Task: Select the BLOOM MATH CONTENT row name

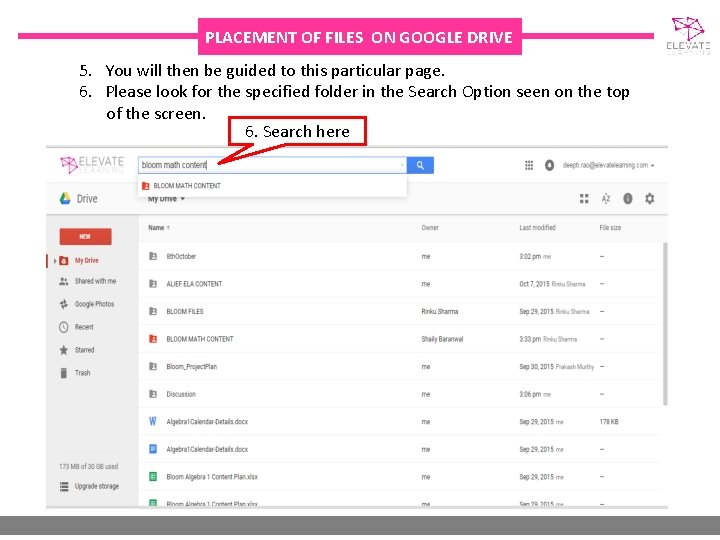Action: [200, 339]
